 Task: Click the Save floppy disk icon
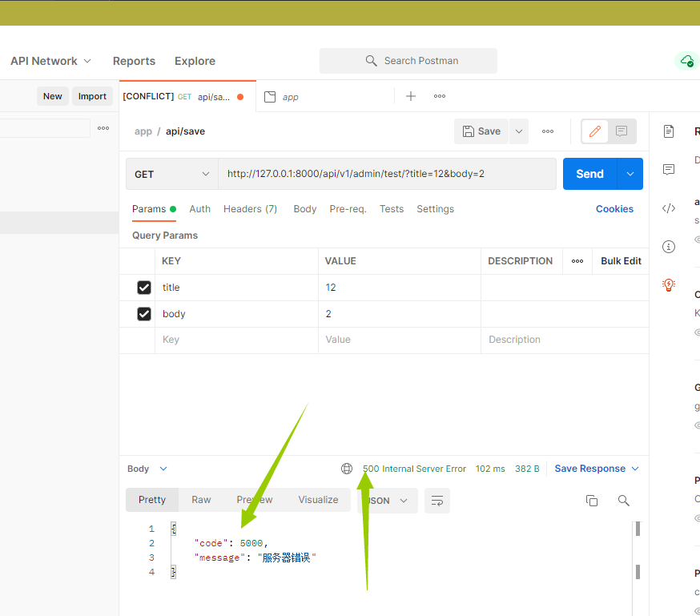click(x=469, y=131)
